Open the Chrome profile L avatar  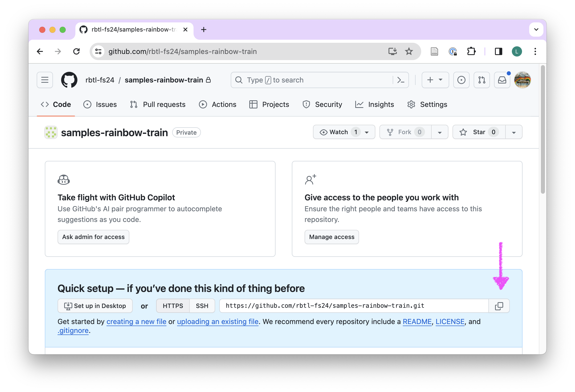pos(517,51)
